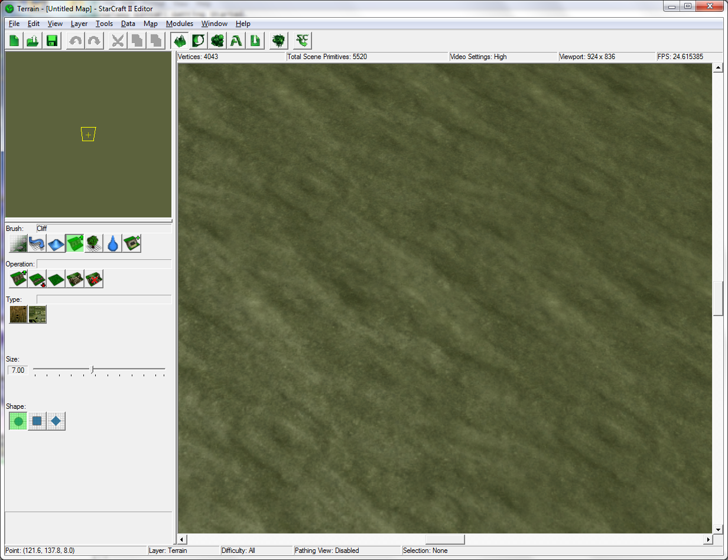Choose the organic brown cliff type thumbnail

click(x=18, y=314)
